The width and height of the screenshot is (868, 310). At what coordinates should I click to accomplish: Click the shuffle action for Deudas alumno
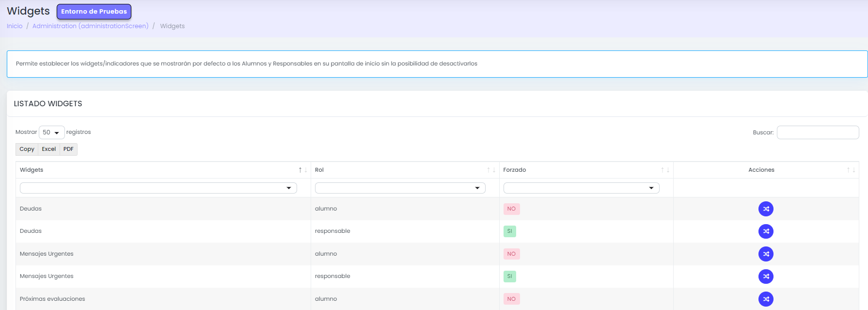click(x=766, y=209)
